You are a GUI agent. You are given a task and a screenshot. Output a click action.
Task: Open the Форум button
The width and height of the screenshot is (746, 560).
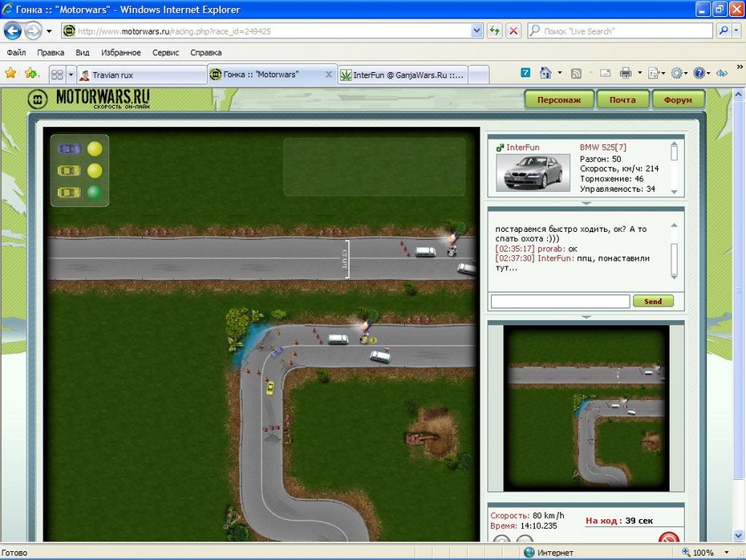point(678,100)
